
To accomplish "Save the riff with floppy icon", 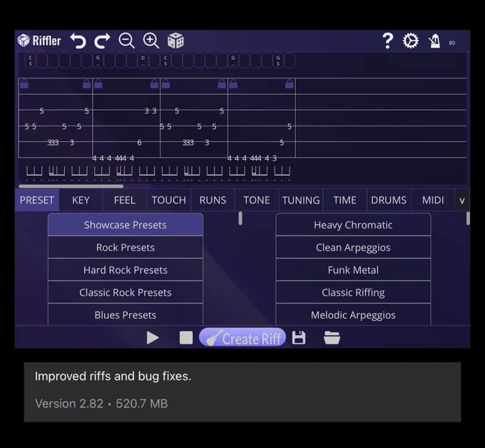I will (299, 337).
